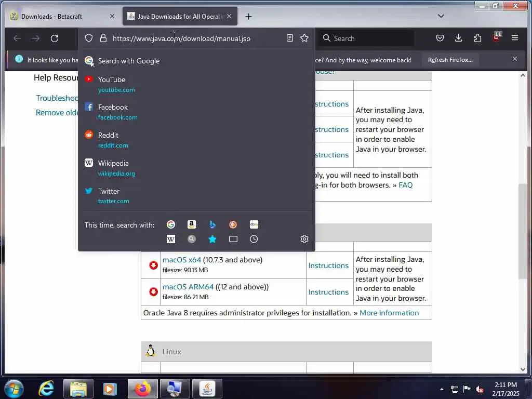Search this time with Amazon icon
Image resolution: width=532 pixels, height=399 pixels.
[x=192, y=224]
